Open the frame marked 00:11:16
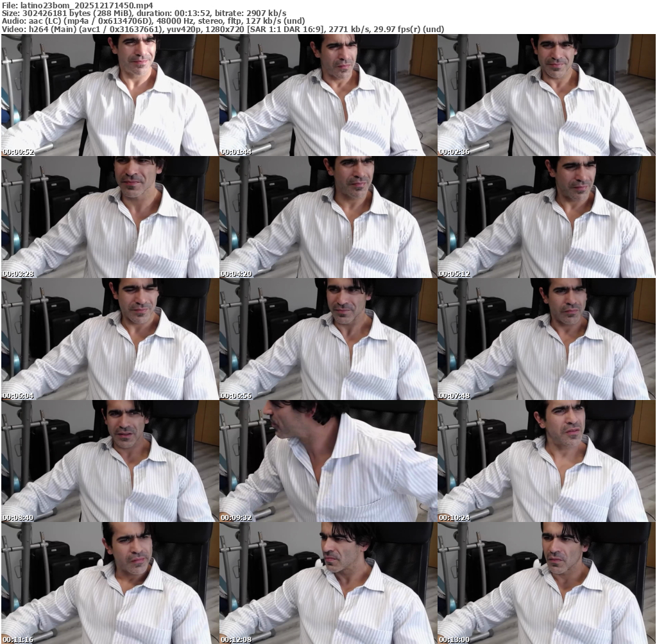 [x=110, y=583]
